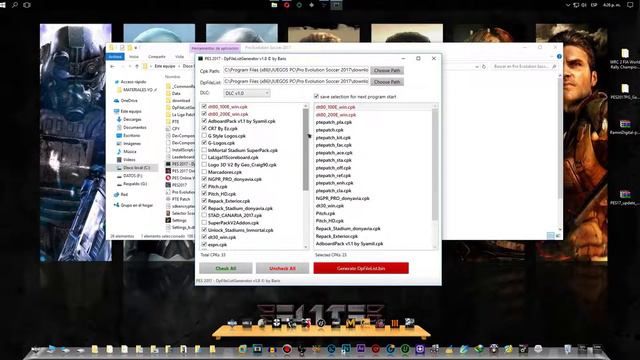Click the Cpk Path text field
640x360 pixels.
click(296, 70)
